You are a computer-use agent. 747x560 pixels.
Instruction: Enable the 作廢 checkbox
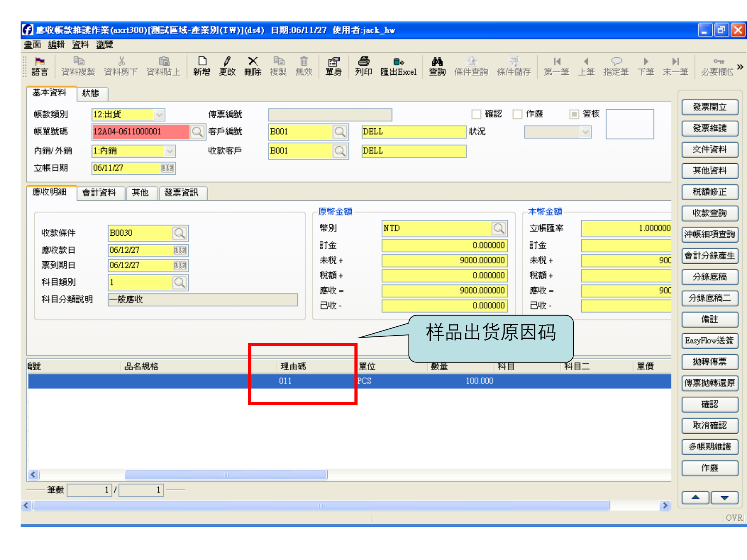tap(517, 114)
